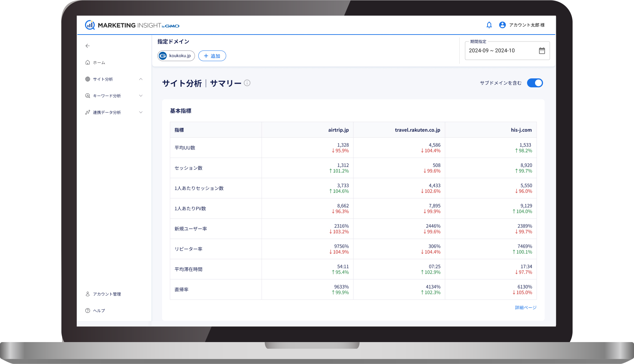Click the アカウント太郎 user avatar icon
This screenshot has height=364, width=634.
point(502,25)
